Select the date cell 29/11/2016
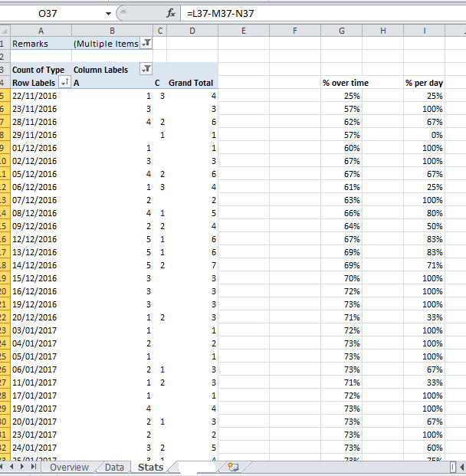Viewport: 466px width, 476px height. (41, 135)
